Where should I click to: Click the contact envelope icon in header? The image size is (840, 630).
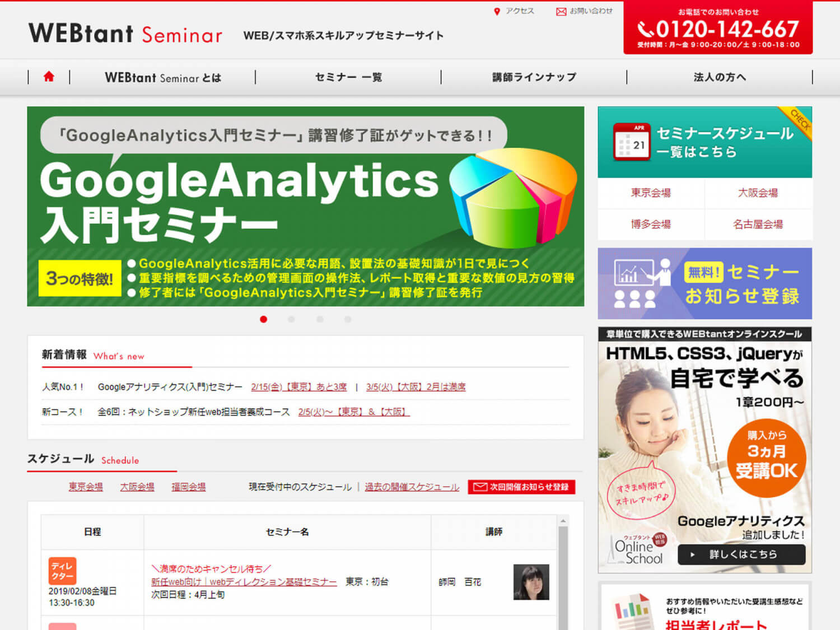561,11
